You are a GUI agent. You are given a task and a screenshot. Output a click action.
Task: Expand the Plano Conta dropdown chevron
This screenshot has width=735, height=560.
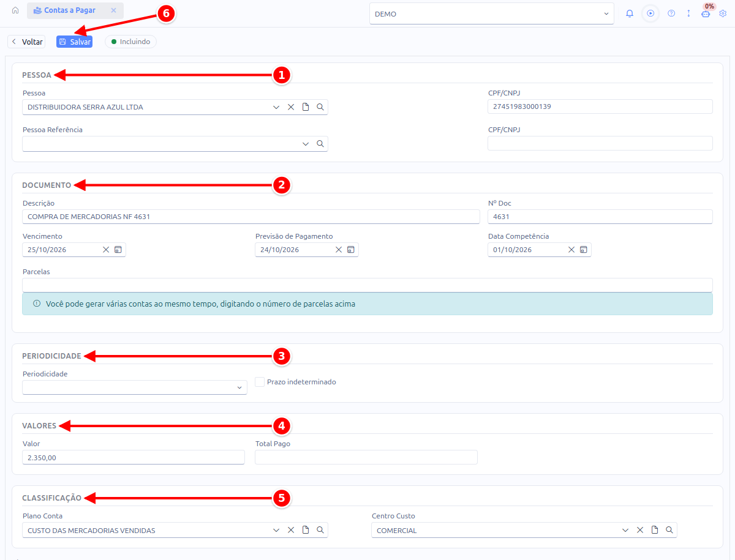(x=276, y=530)
